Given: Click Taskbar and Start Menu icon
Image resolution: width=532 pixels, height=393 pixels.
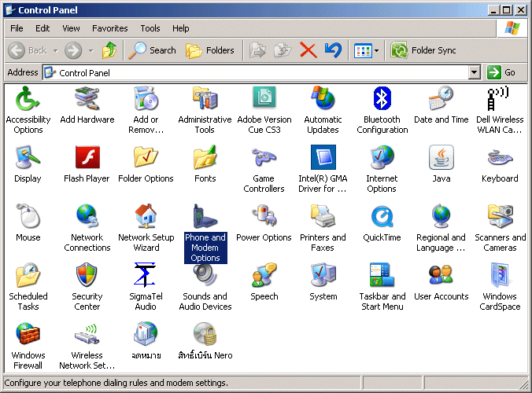Looking at the screenshot, I should click(382, 275).
